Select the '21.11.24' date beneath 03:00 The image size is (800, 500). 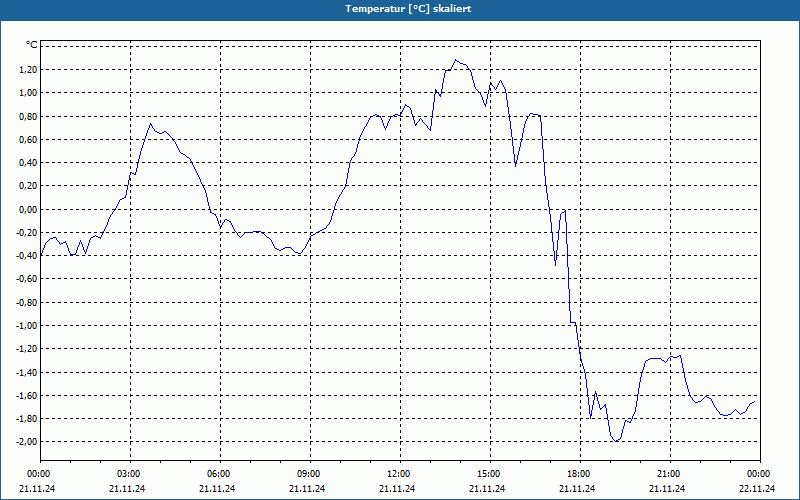[x=127, y=488]
